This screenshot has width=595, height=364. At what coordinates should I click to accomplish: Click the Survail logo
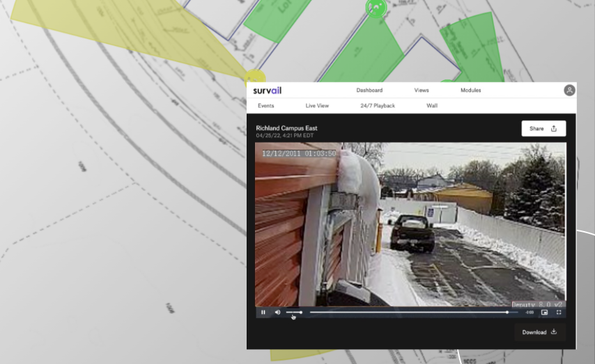tap(268, 90)
